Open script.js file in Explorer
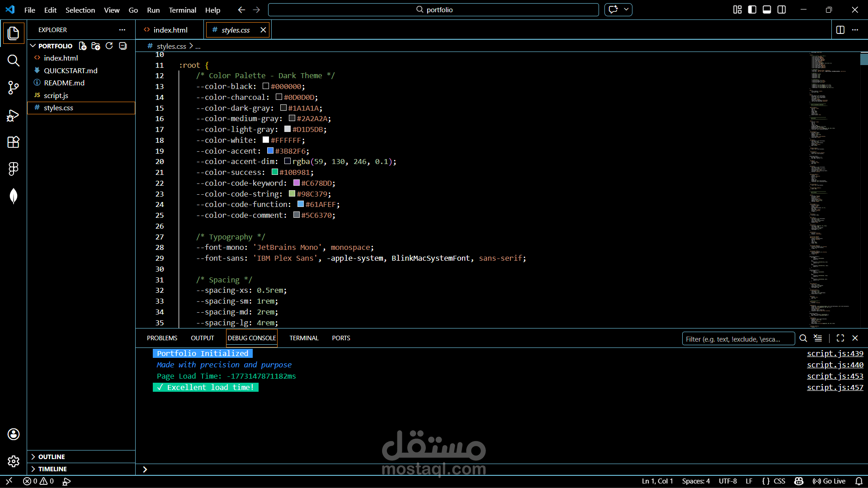The width and height of the screenshot is (868, 488). [56, 95]
